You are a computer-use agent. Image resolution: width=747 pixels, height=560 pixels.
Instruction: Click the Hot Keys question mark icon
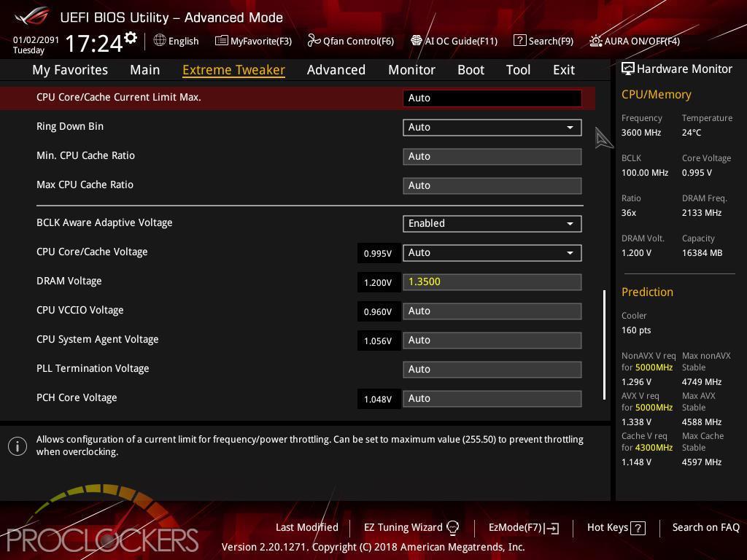coord(638,528)
